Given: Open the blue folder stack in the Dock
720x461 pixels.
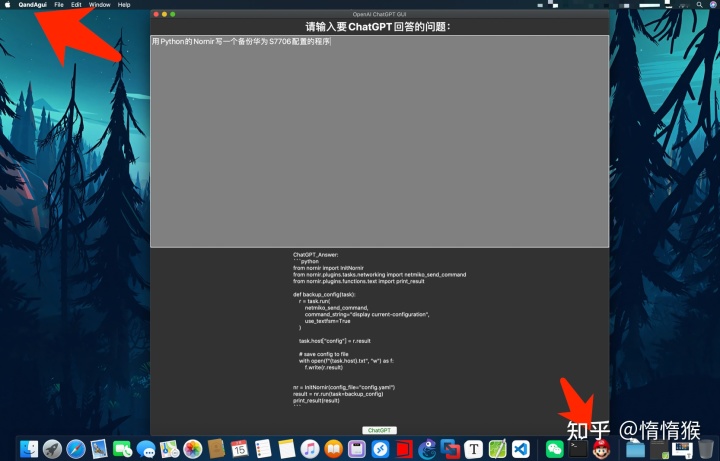Looking at the screenshot, I should 636,449.
